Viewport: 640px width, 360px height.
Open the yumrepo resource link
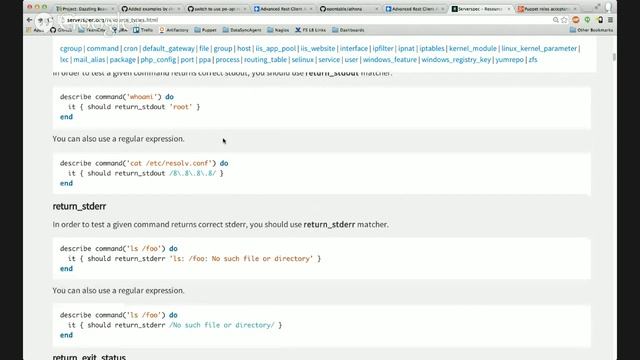click(x=509, y=59)
